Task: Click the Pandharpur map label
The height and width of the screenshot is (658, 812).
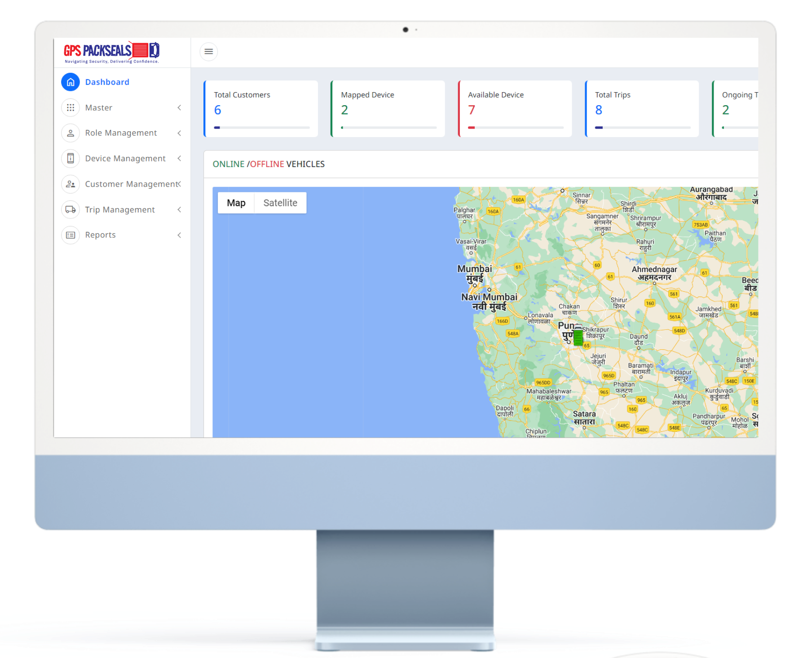Action: click(709, 419)
